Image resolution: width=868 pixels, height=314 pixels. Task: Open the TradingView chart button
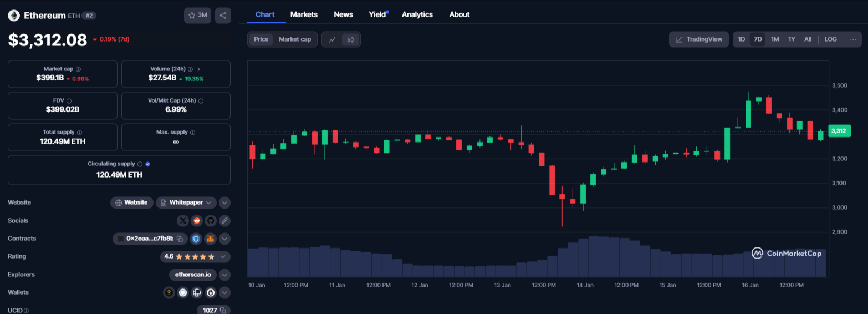pyautogui.click(x=699, y=39)
